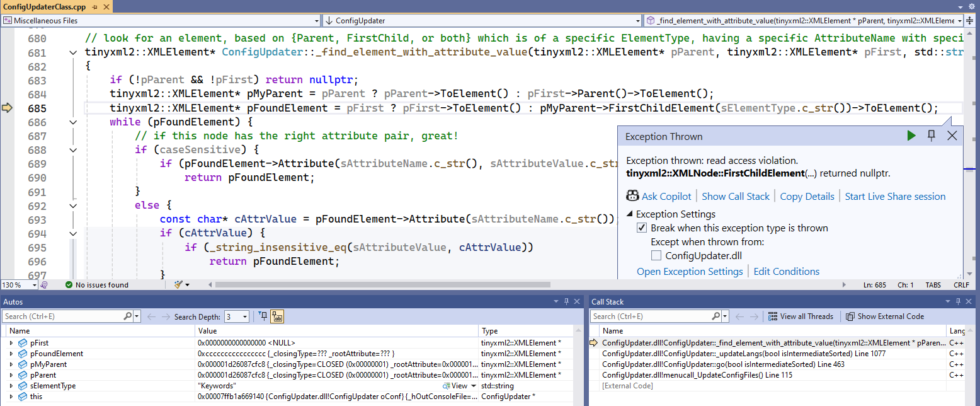
Task: Open the document tab settings gear
Action: pos(971,6)
